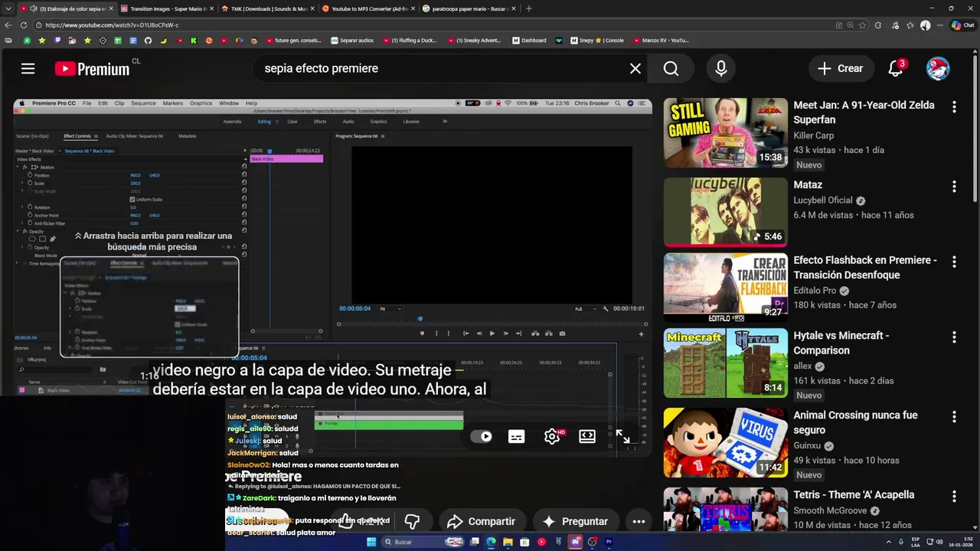Switch to 'paratroopa paper mario' tab
Image resolution: width=980 pixels, height=551 pixels.
pyautogui.click(x=469, y=8)
